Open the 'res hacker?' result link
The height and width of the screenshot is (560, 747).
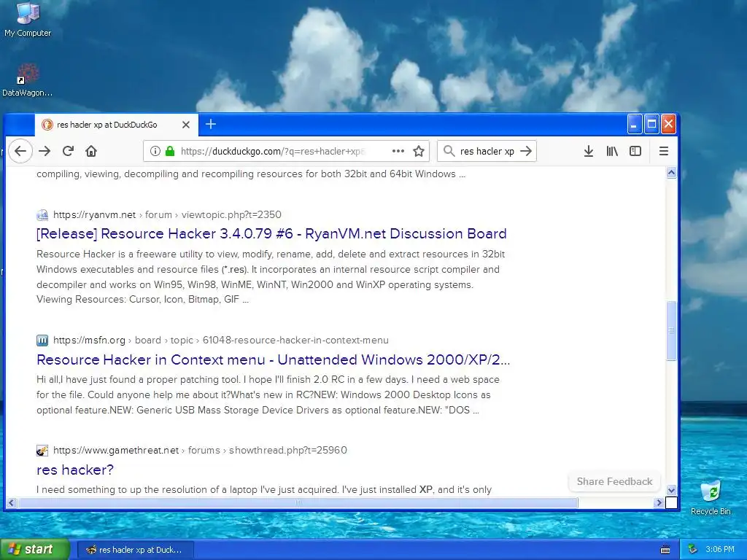click(75, 470)
